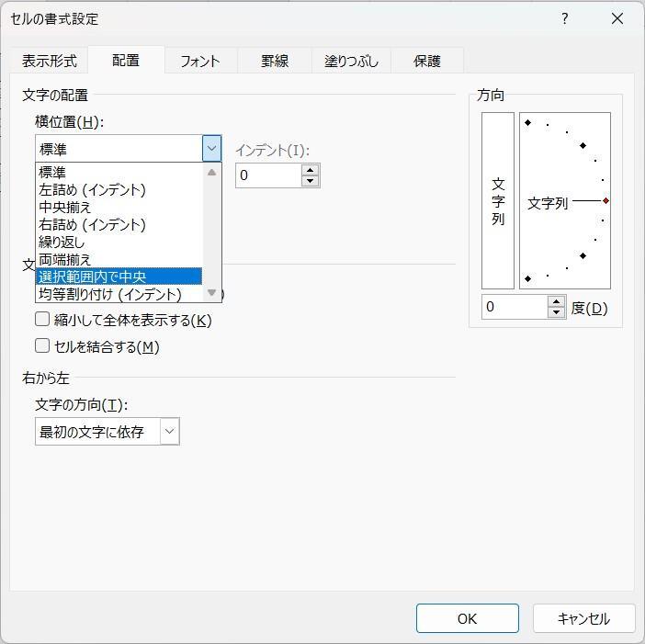Viewport: 645px width, 644px height.
Task: Choose 左詰め (インデント) option
Action: 119,189
